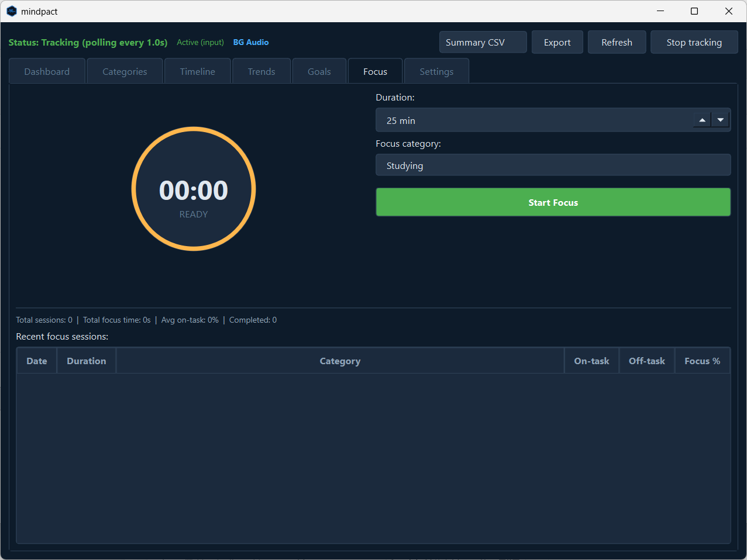Open the BG Audio indicator
Viewport: 747px width, 560px height.
(250, 42)
